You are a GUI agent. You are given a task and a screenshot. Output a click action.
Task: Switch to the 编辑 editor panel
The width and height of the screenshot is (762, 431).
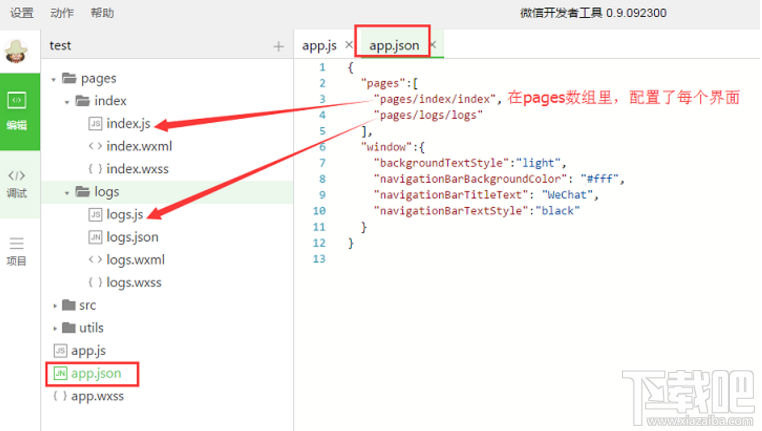click(20, 112)
